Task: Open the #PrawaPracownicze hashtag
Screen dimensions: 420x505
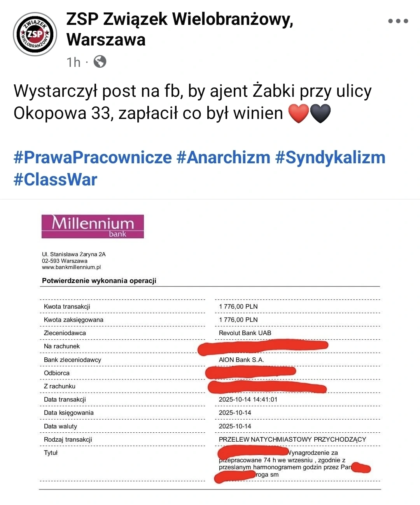Action: (93, 157)
